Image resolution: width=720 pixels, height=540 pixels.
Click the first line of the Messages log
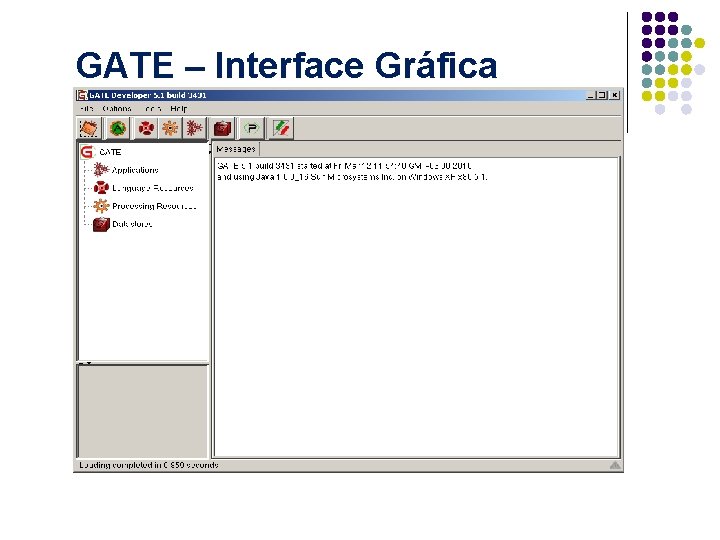pos(344,166)
